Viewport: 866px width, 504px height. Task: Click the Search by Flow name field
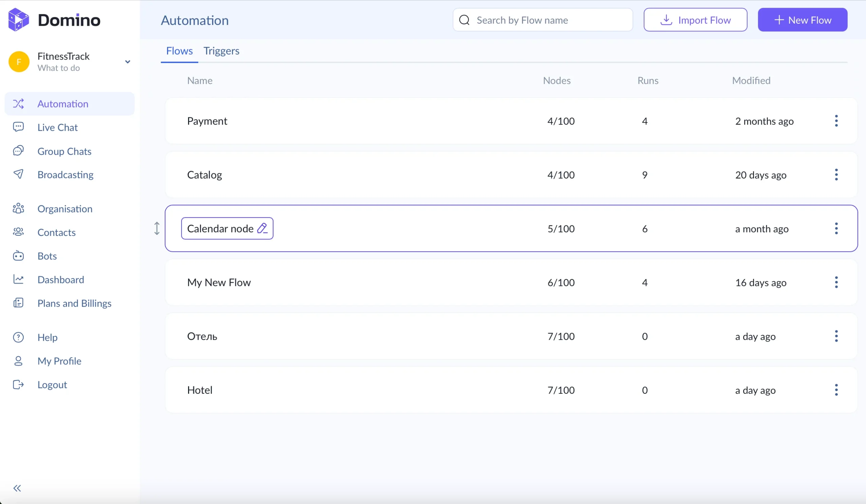(x=542, y=20)
